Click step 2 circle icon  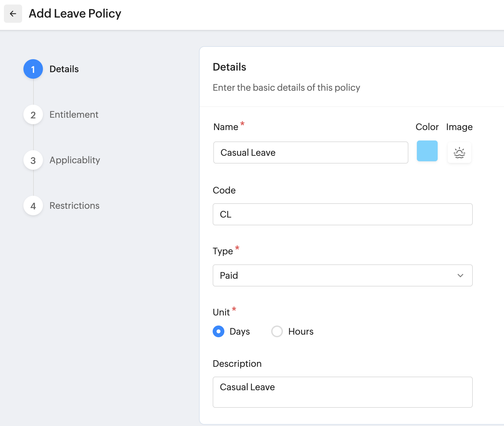(x=33, y=114)
